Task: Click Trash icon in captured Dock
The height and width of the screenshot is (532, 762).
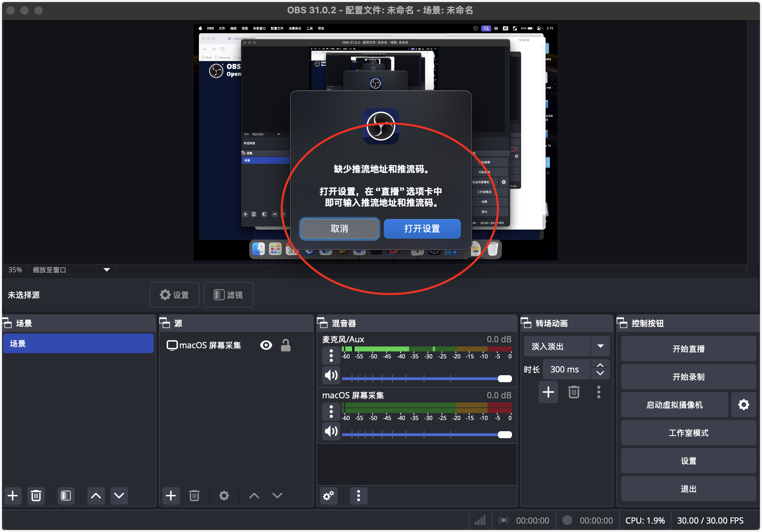Action: [x=492, y=249]
